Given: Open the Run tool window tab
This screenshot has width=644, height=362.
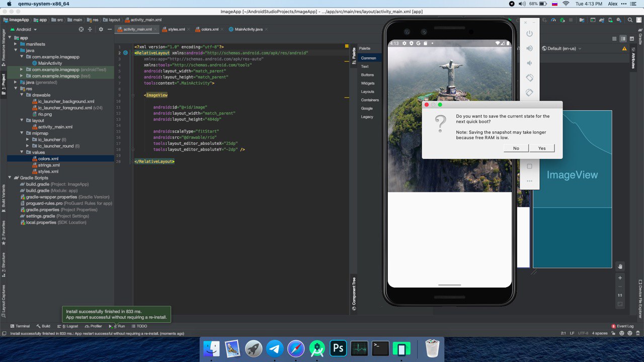Looking at the screenshot, I should [118, 326].
